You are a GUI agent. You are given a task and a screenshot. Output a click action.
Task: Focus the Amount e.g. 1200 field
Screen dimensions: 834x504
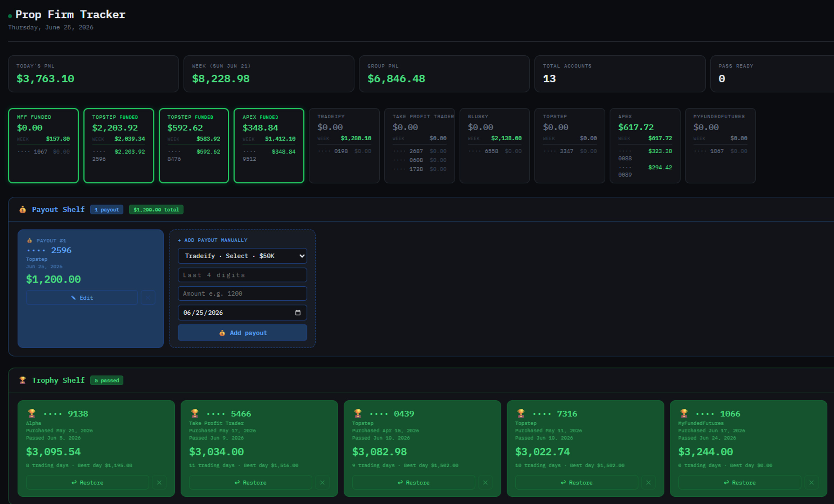tap(242, 293)
